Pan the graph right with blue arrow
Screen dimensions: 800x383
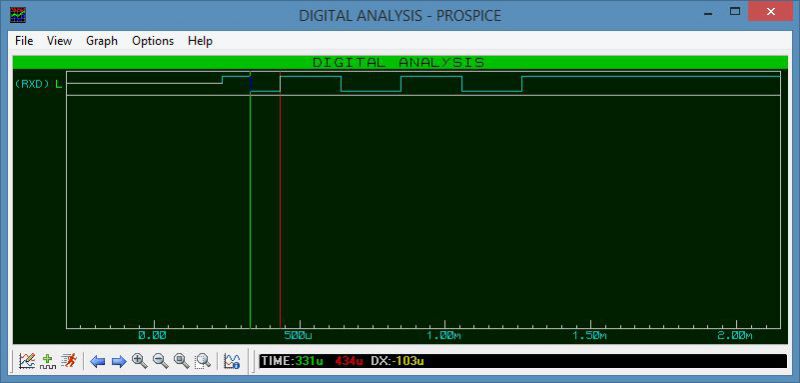pos(118,362)
